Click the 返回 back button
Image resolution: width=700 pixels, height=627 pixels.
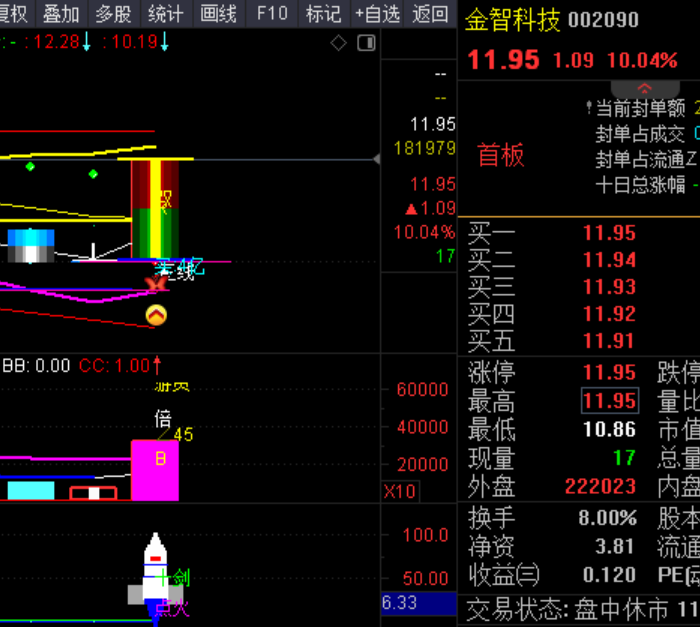(x=430, y=13)
